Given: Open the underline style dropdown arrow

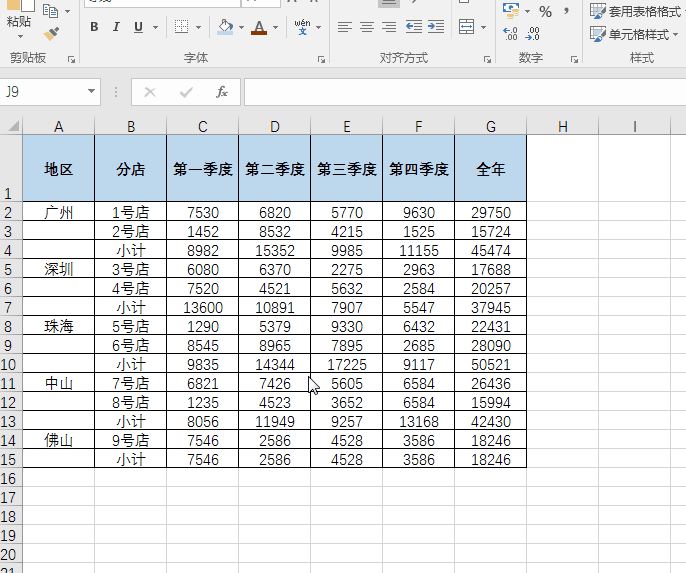Looking at the screenshot, I should (x=155, y=27).
